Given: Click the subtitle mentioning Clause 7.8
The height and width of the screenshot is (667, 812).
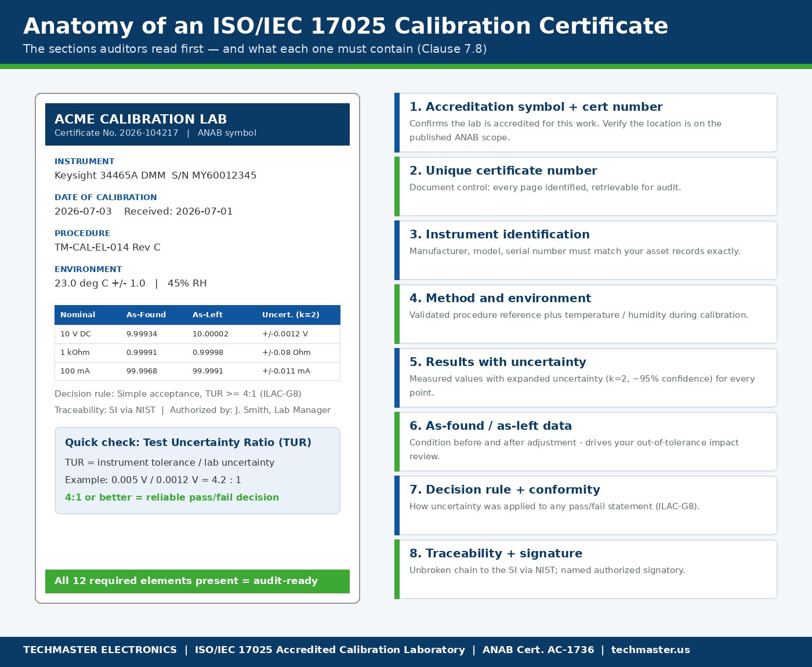Looking at the screenshot, I should pos(255,49).
